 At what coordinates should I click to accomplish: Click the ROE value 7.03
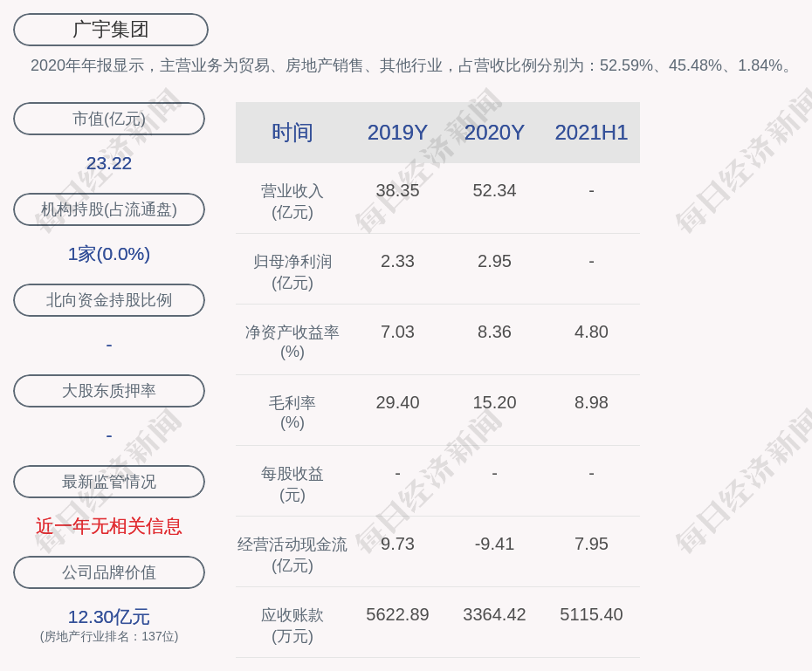pyautogui.click(x=397, y=332)
